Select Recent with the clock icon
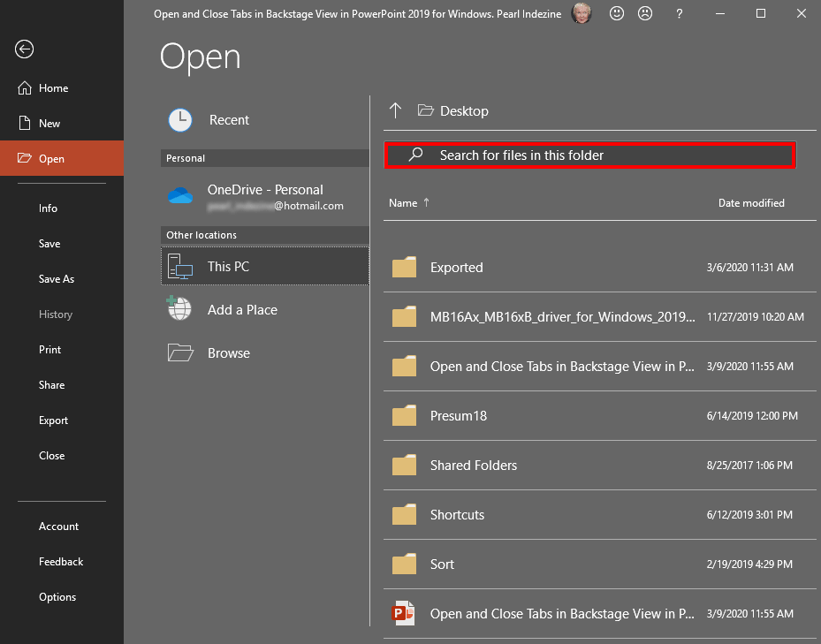Image resolution: width=821 pixels, height=644 pixels. coord(229,120)
